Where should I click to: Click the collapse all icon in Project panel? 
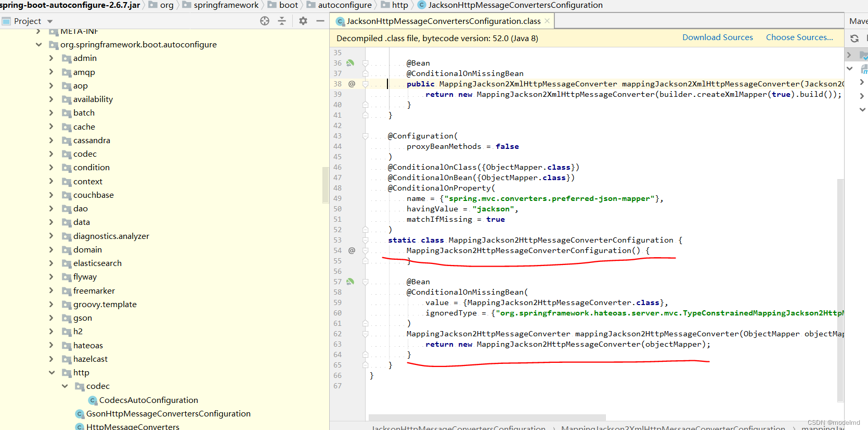pyautogui.click(x=282, y=21)
